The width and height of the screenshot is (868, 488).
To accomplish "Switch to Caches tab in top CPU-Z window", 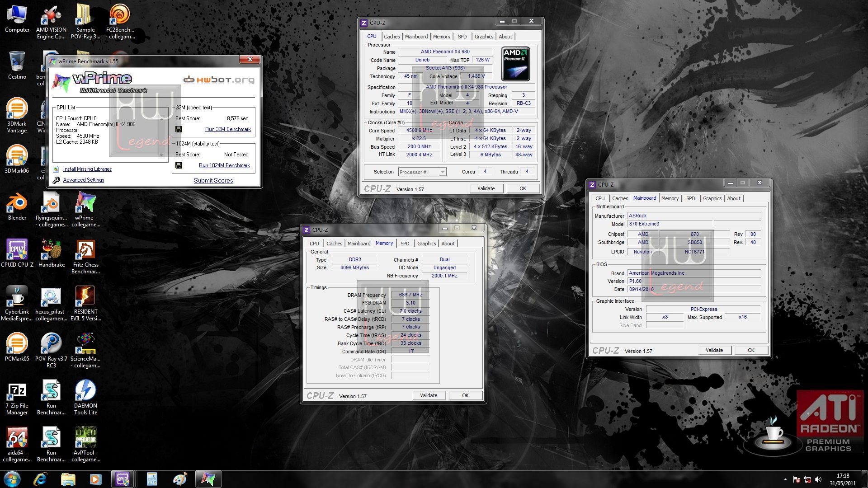I will pyautogui.click(x=392, y=37).
